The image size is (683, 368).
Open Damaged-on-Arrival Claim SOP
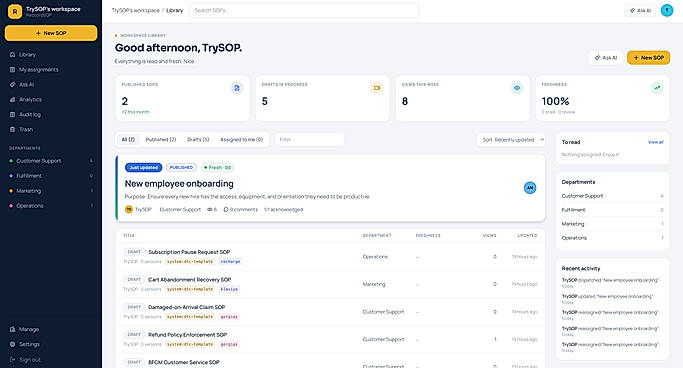point(186,307)
